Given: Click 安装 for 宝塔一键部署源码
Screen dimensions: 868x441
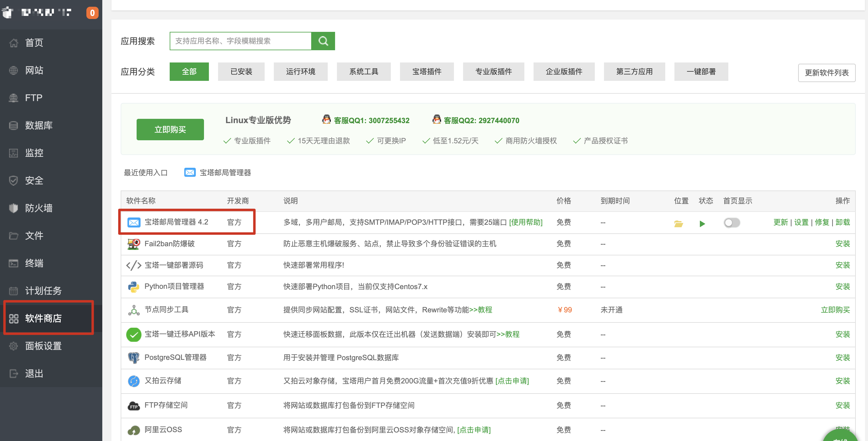Looking at the screenshot, I should (842, 266).
